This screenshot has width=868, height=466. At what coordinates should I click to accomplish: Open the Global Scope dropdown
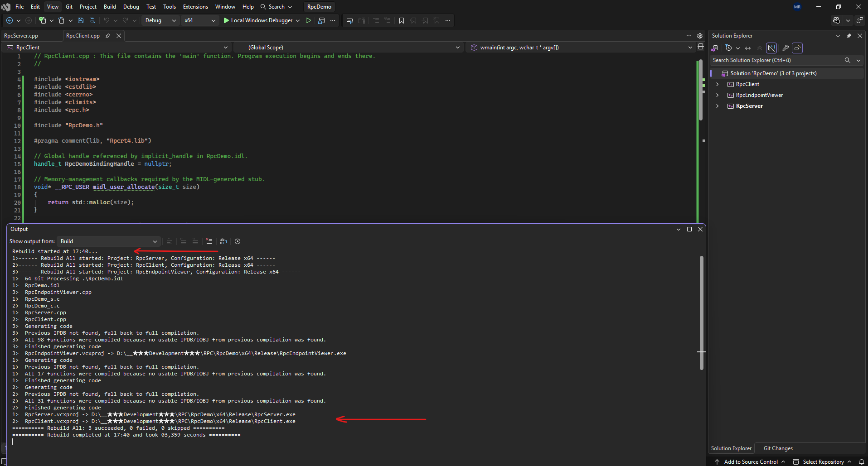(x=349, y=48)
